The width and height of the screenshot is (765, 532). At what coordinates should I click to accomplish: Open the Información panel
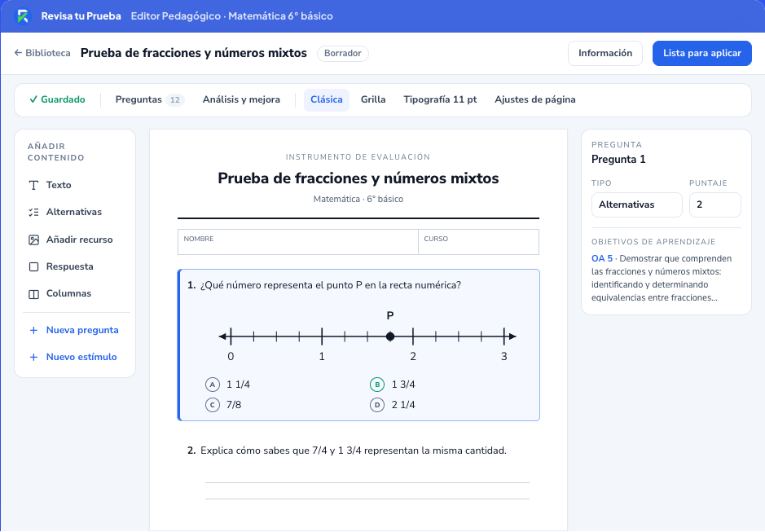pos(605,53)
